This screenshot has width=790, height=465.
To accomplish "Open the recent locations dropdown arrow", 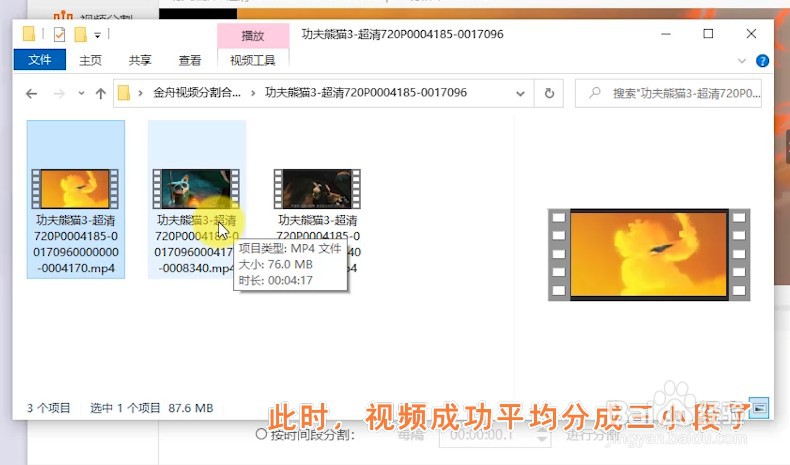I will (x=81, y=93).
